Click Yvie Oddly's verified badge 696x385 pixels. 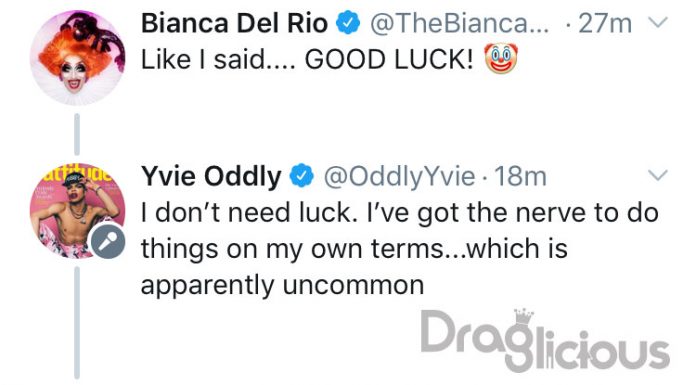pos(302,176)
